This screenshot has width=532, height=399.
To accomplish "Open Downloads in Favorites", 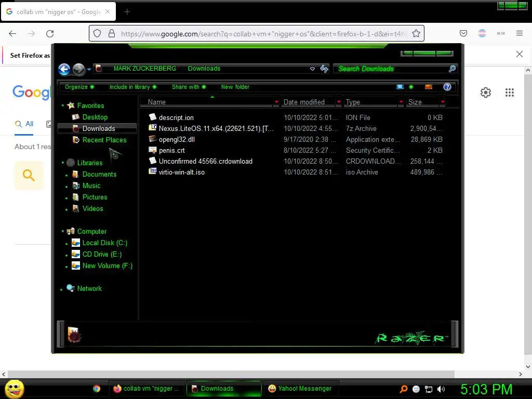I will pos(98,129).
